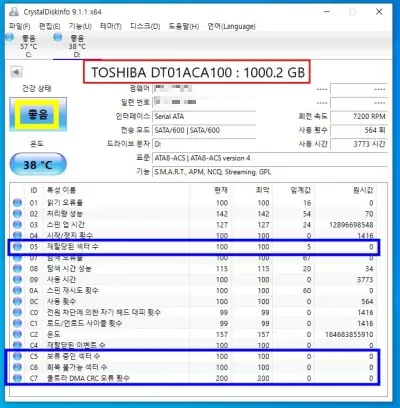Select the D: disk status orb at 38 °C
400x408 pixels.
point(58,37)
